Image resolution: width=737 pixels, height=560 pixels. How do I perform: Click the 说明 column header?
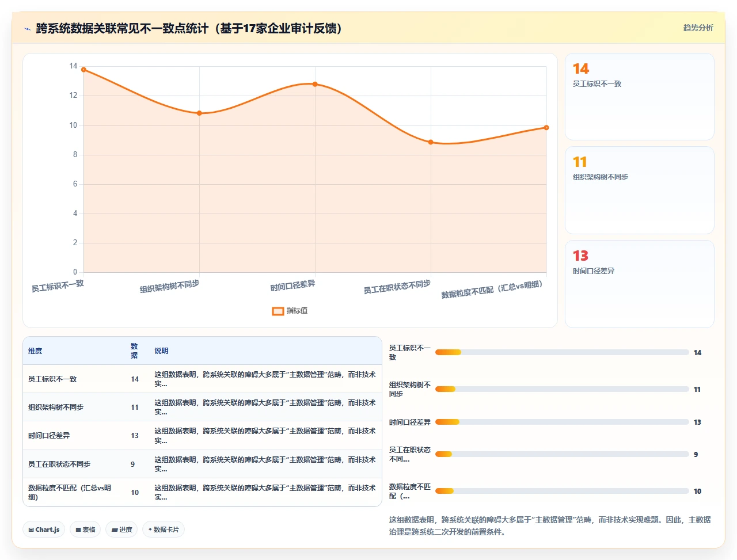161,351
